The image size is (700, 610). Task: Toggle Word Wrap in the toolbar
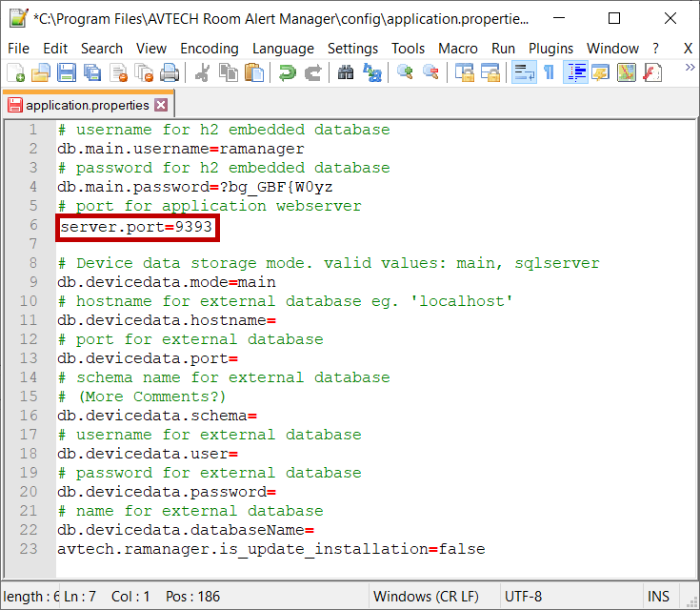tap(523, 73)
